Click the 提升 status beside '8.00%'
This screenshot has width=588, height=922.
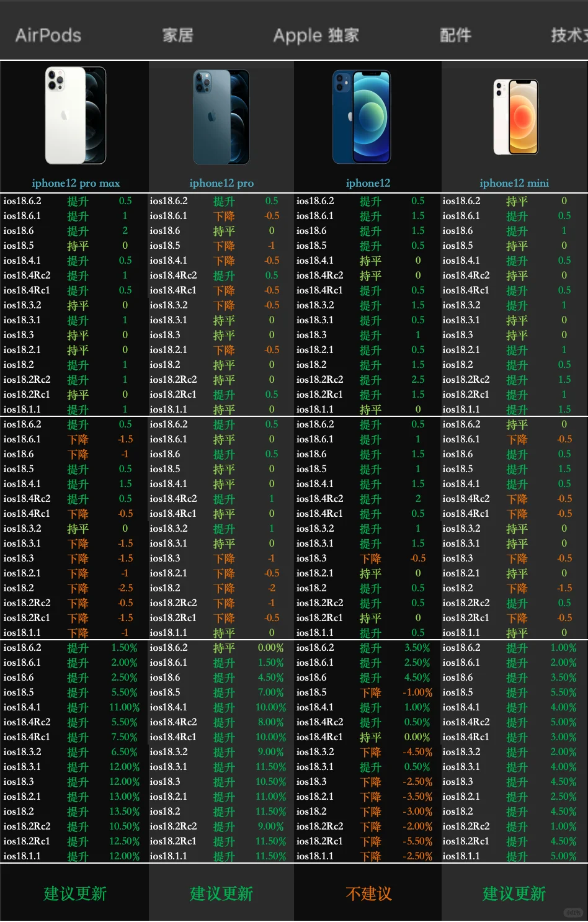[x=224, y=723]
